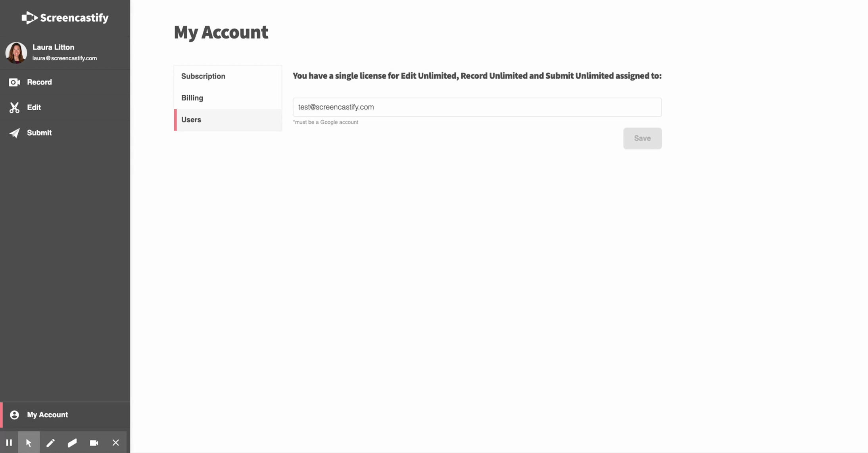Toggle the Submit feature in sidebar
868x453 pixels.
[x=39, y=132]
